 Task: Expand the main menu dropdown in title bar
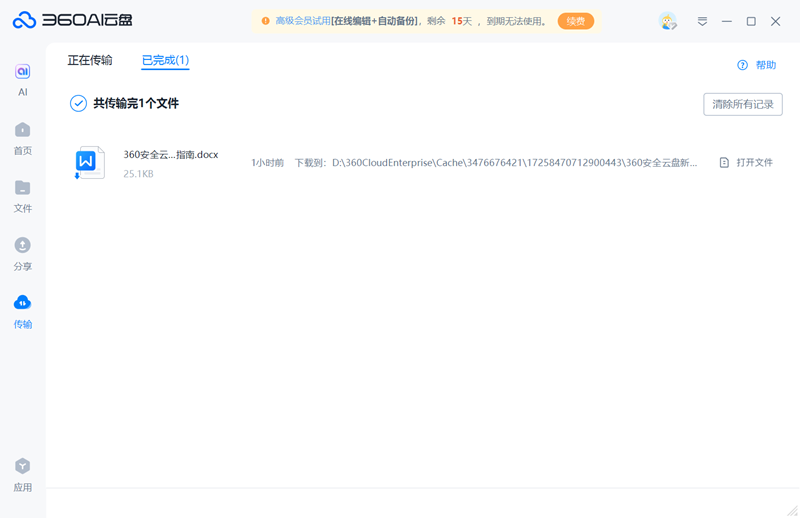coord(702,21)
